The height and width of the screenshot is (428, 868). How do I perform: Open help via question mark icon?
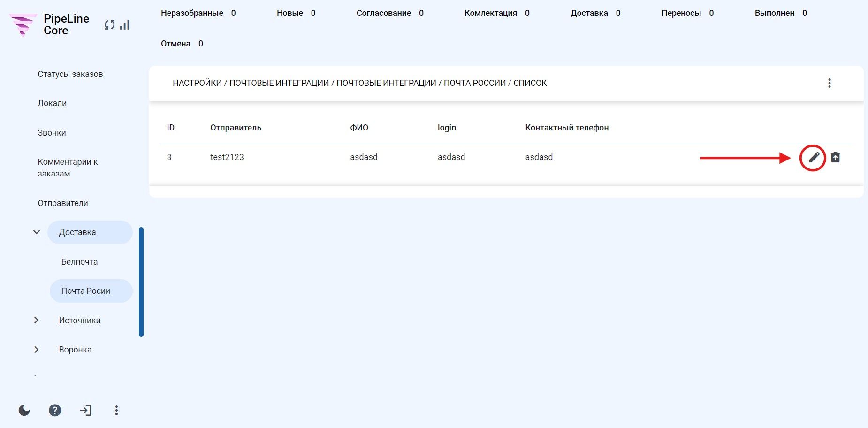pos(55,411)
